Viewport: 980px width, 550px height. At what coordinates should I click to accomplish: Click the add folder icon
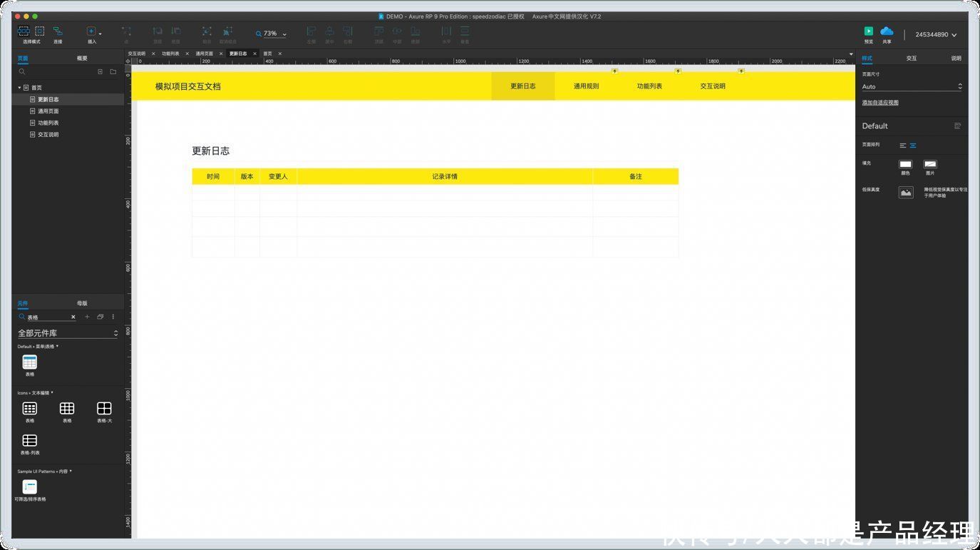(113, 72)
